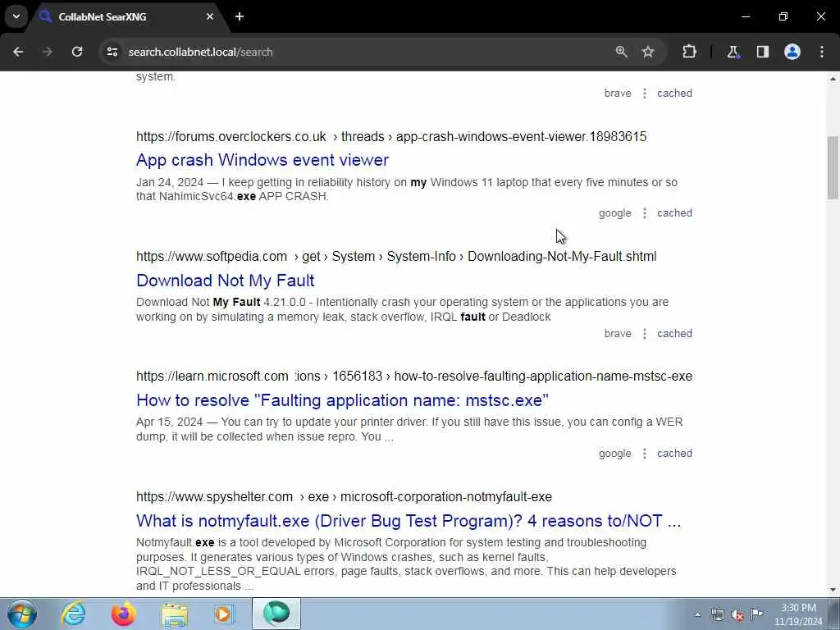Click the browser forward arrow
840x630 pixels.
point(47,52)
